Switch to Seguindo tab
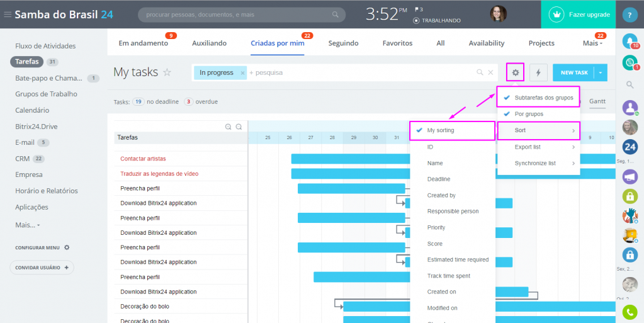 pos(343,43)
